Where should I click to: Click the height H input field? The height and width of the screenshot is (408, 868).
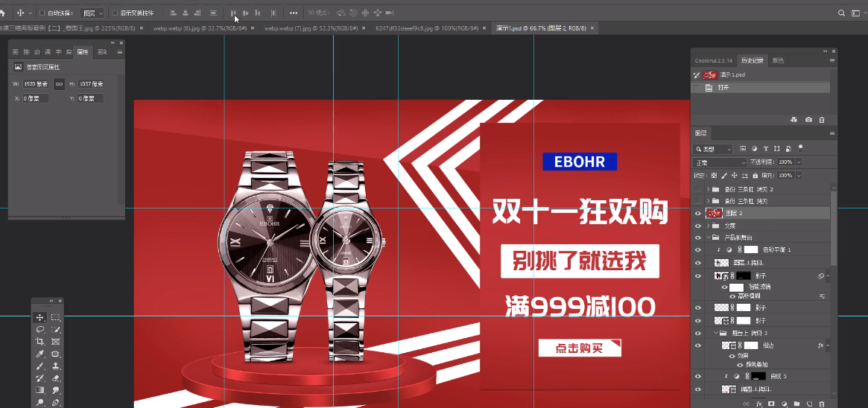pos(91,84)
